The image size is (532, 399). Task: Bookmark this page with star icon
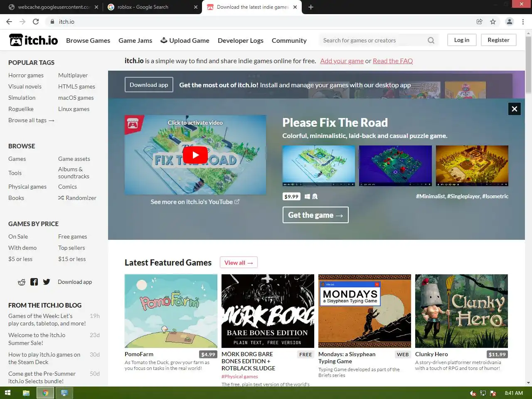[493, 22]
